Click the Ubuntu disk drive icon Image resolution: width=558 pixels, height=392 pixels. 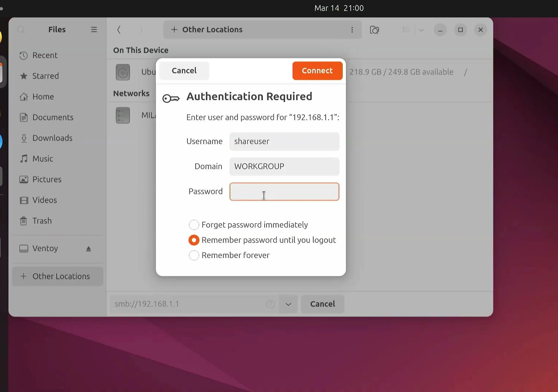point(123,72)
